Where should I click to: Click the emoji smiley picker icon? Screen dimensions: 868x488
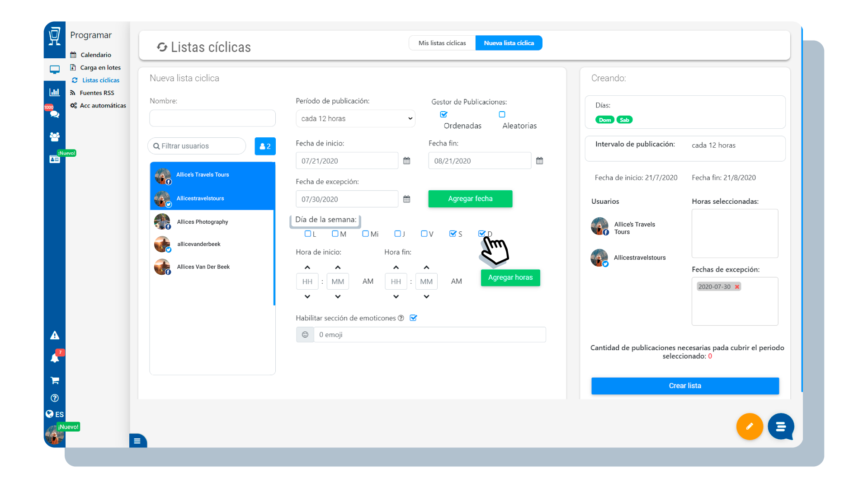[x=305, y=335]
